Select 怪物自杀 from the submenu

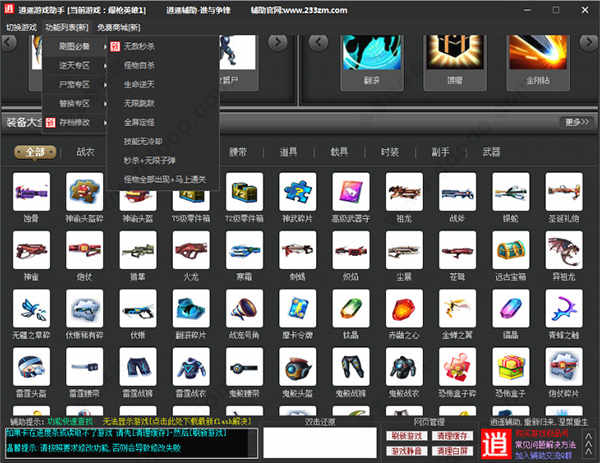click(139, 65)
